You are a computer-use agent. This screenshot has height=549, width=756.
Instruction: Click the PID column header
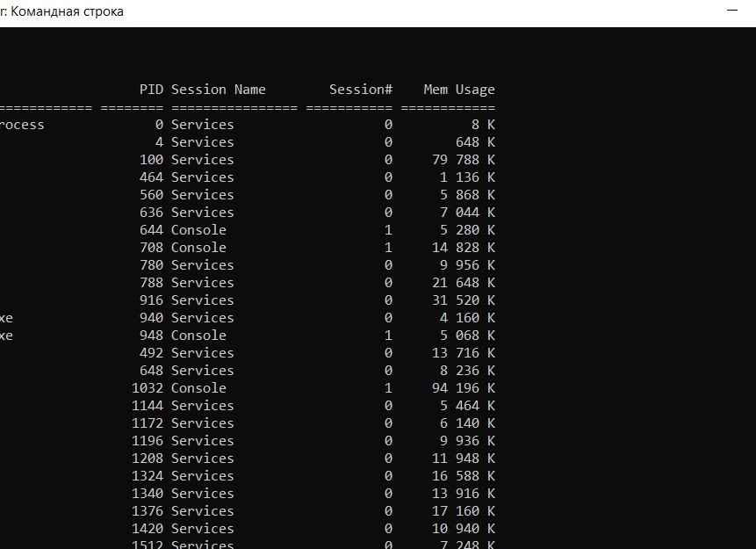point(151,90)
